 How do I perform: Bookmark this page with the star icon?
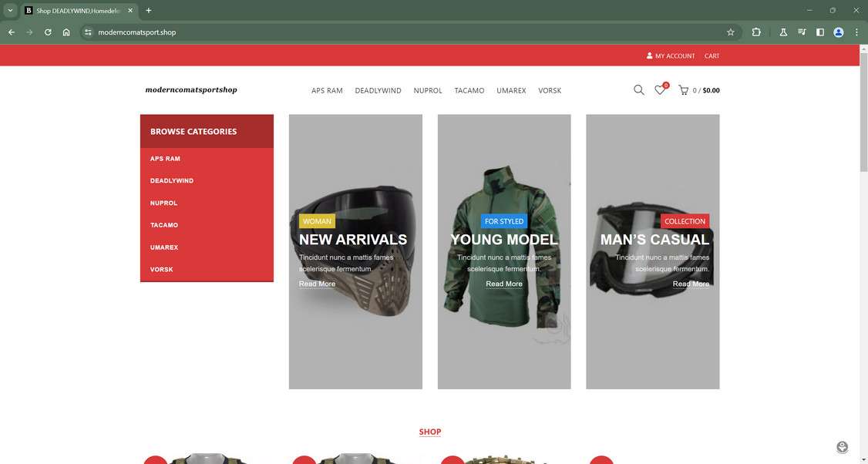pos(730,32)
